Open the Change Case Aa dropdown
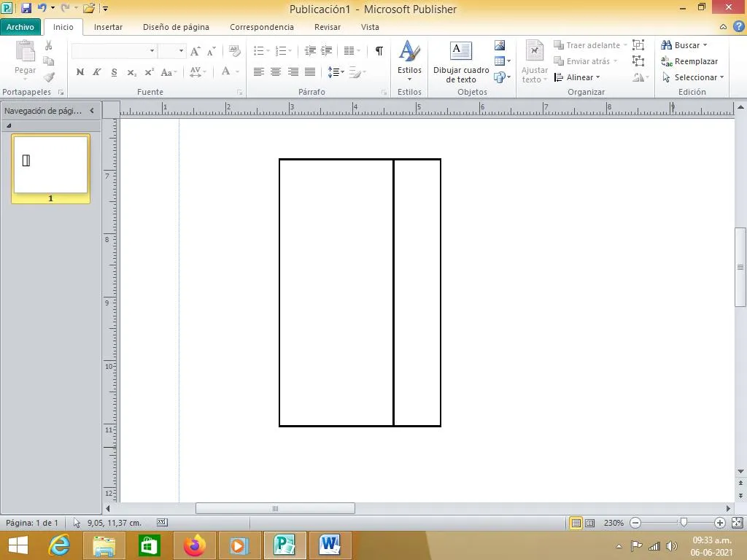 [169, 72]
